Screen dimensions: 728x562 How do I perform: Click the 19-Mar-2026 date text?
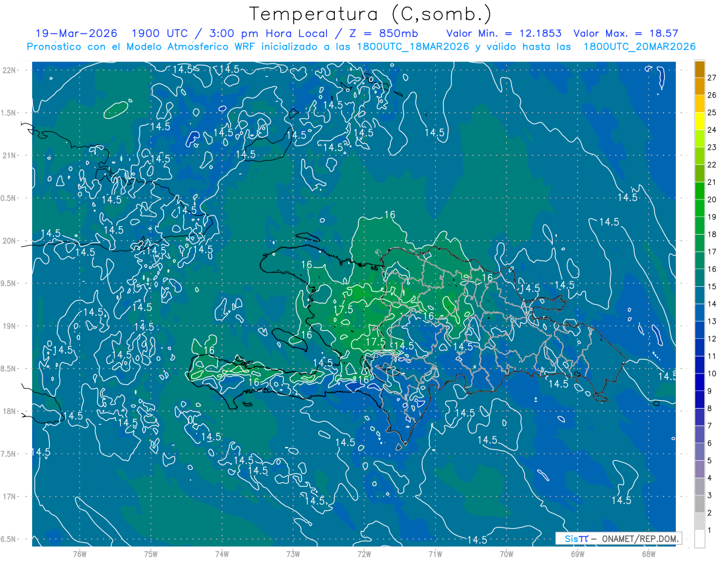pos(76,33)
